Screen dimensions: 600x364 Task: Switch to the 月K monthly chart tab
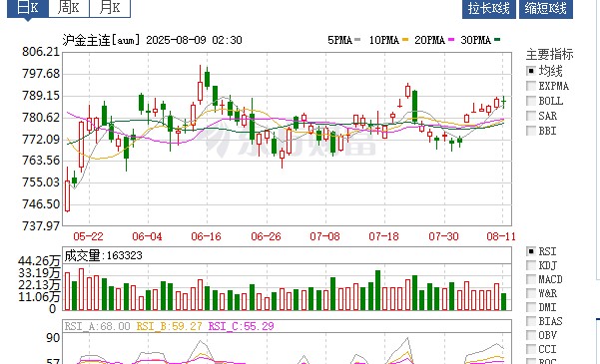[x=110, y=8]
